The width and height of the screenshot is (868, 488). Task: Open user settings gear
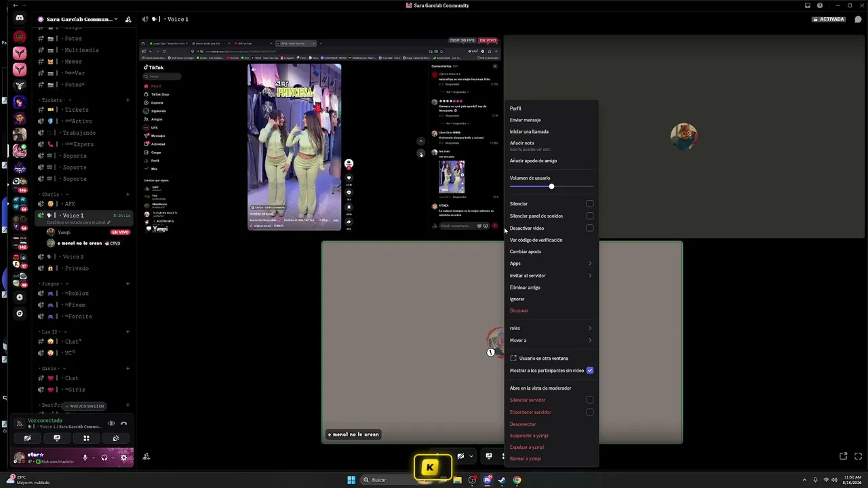(123, 457)
